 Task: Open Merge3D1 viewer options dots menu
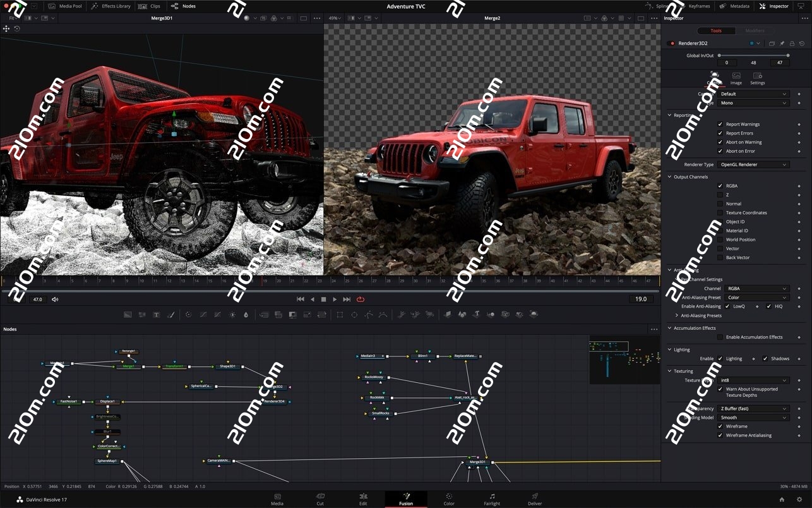317,18
